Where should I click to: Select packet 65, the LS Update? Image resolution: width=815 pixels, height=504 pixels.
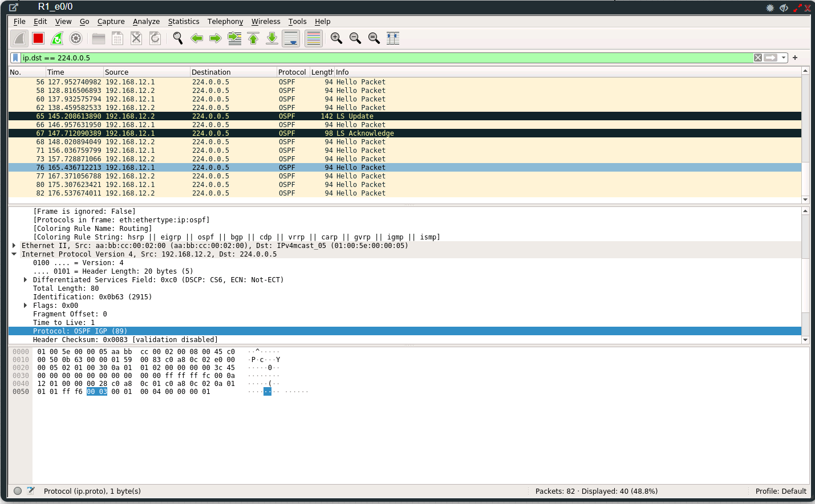228,116
